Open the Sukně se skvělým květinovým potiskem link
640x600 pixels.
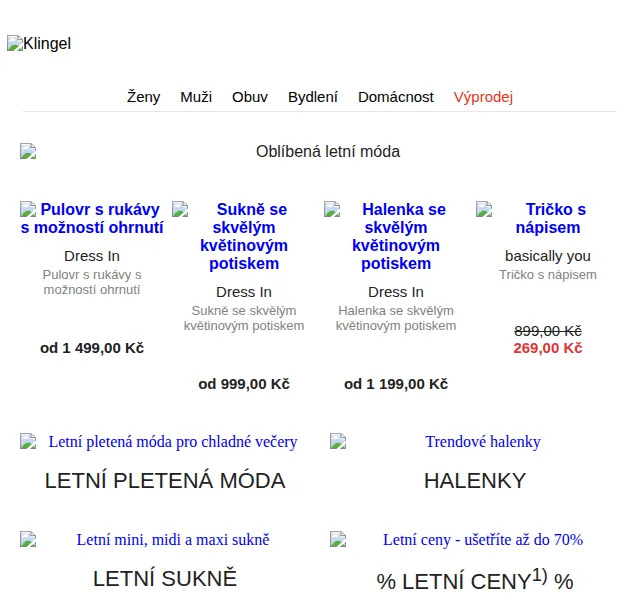tap(244, 236)
